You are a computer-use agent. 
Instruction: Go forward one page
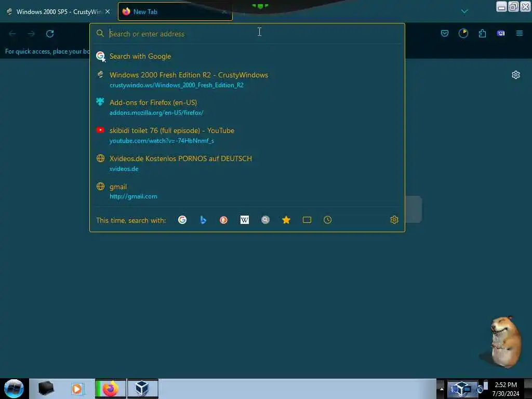click(x=31, y=34)
